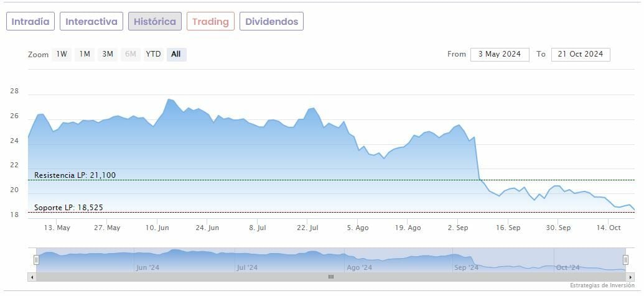Select the YTD zoom option
This screenshot has width=644, height=296.
[153, 54]
